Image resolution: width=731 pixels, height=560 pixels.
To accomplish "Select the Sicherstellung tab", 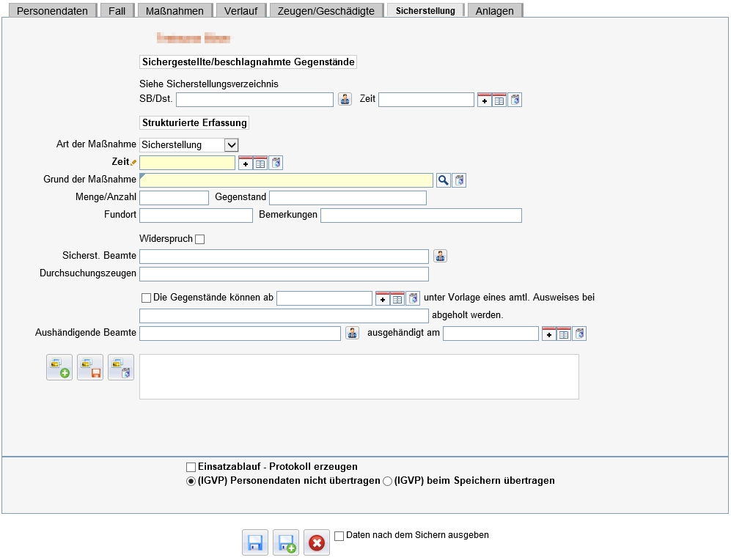I will coord(426,10).
